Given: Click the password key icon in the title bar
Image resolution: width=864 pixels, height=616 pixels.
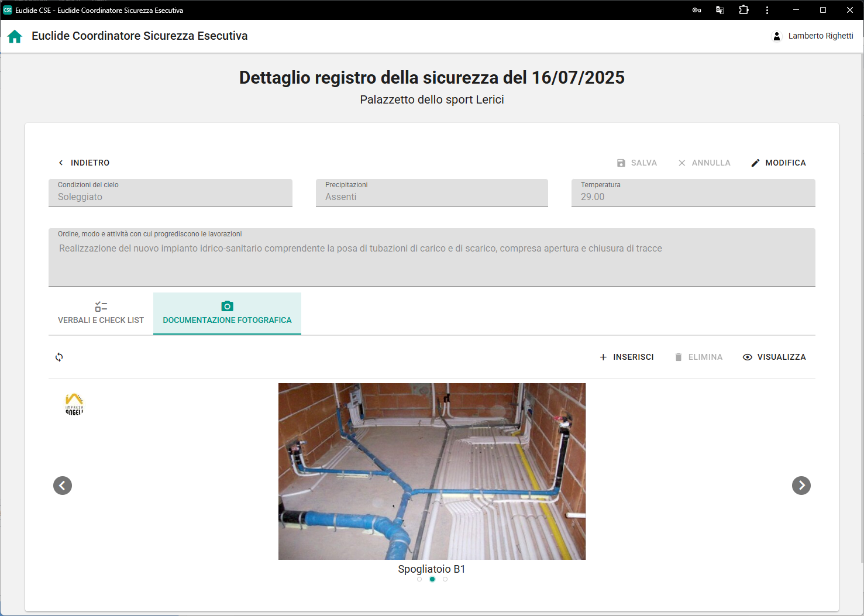Looking at the screenshot, I should pos(697,10).
